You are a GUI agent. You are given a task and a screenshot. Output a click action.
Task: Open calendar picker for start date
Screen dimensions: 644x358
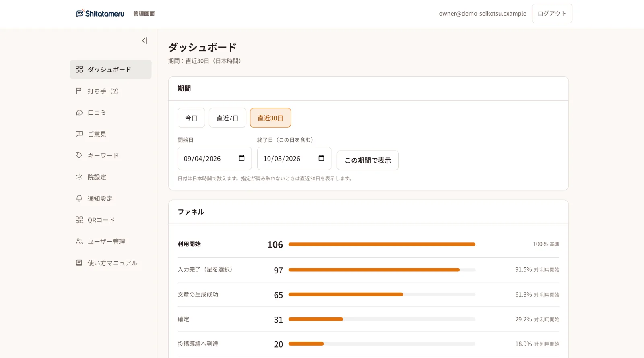pyautogui.click(x=242, y=158)
